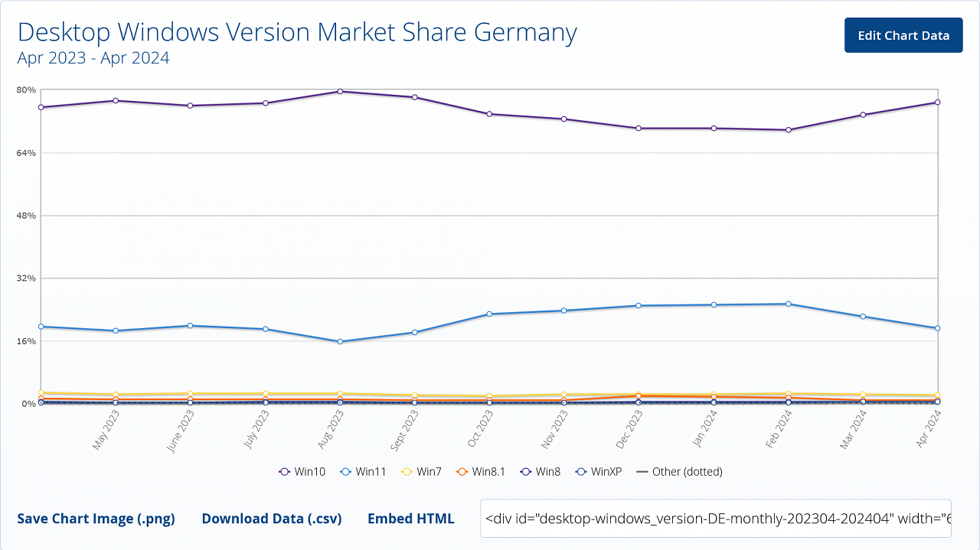Click Win11 data point for Feb 2024

tap(788, 304)
